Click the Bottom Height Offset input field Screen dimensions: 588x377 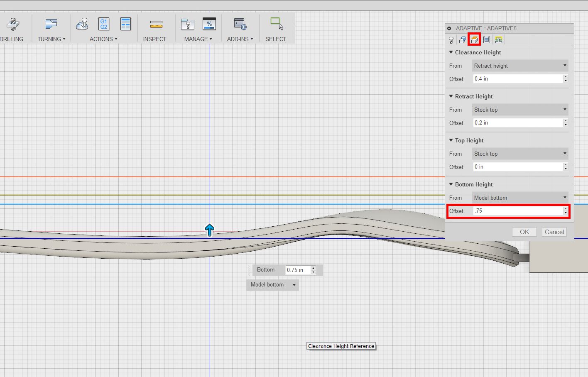(517, 211)
